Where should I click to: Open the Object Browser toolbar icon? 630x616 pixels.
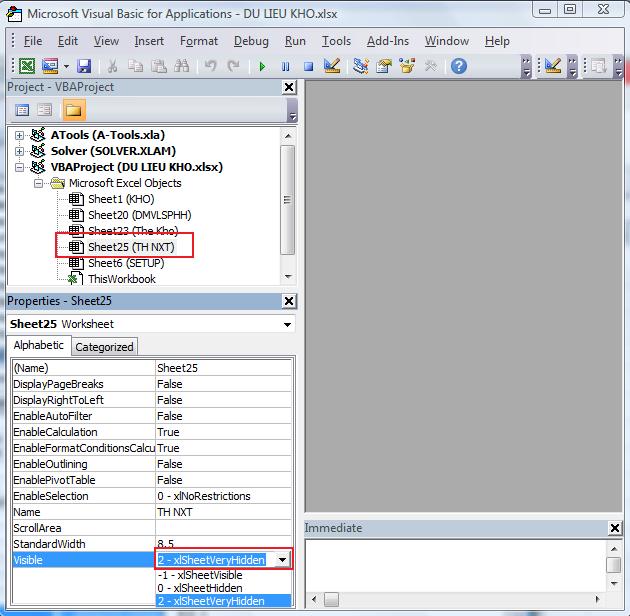click(x=407, y=66)
